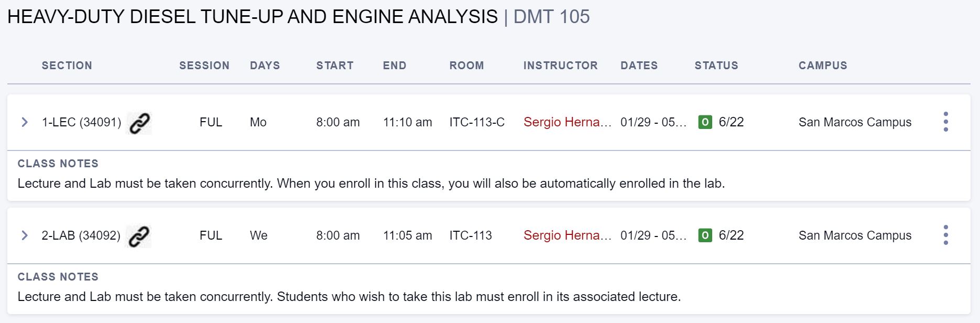Screen dimensions: 980x323
Task: Open the three-dot menu for 2-LAB section
Action: (945, 235)
